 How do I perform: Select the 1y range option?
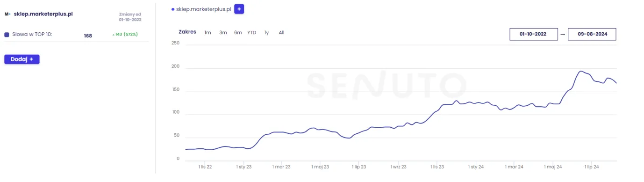click(x=266, y=33)
